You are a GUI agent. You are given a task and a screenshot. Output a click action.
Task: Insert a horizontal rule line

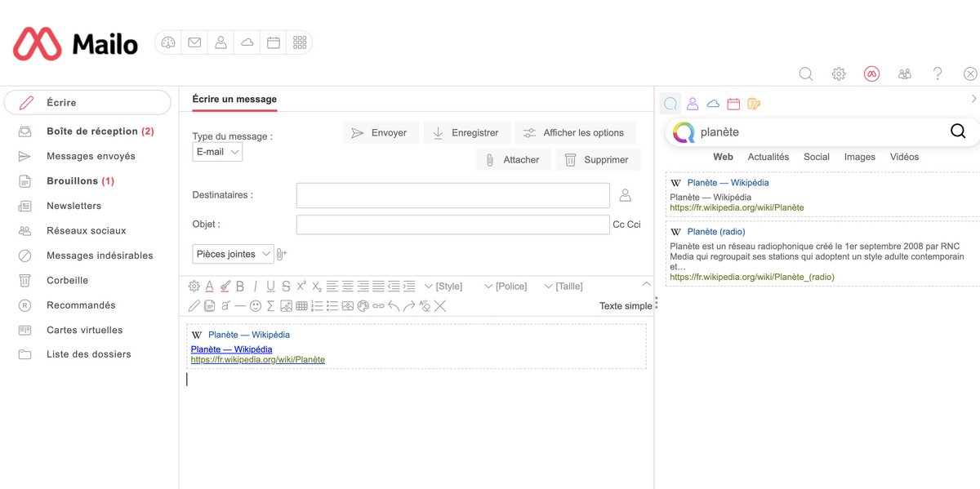239,306
